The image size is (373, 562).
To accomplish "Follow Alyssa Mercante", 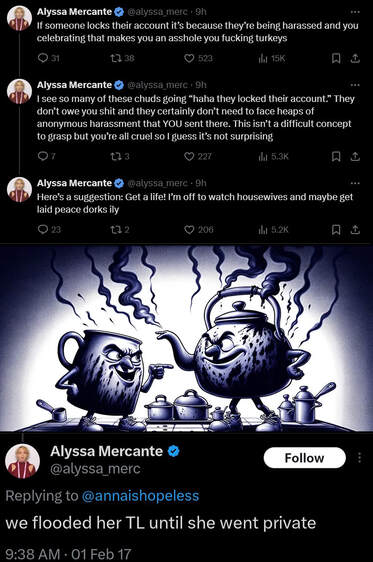I will point(305,458).
